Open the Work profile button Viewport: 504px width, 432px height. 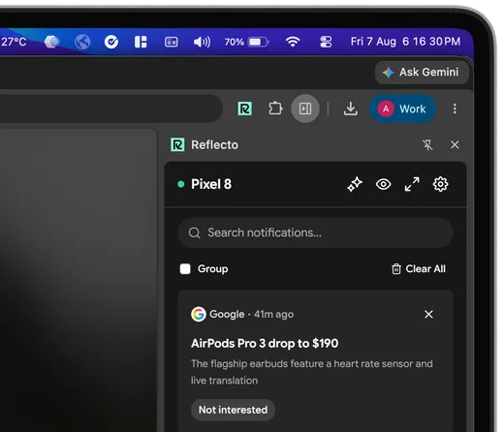click(x=403, y=108)
